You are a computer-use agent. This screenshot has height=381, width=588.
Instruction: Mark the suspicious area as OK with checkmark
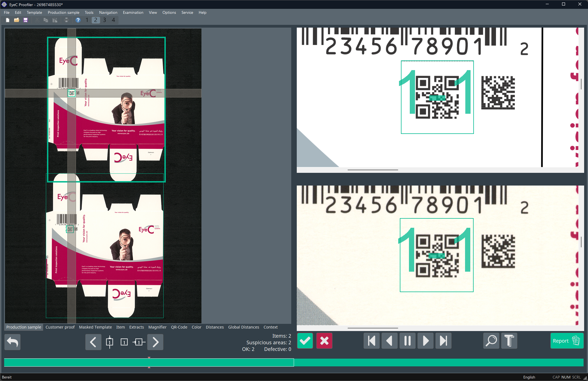305,341
